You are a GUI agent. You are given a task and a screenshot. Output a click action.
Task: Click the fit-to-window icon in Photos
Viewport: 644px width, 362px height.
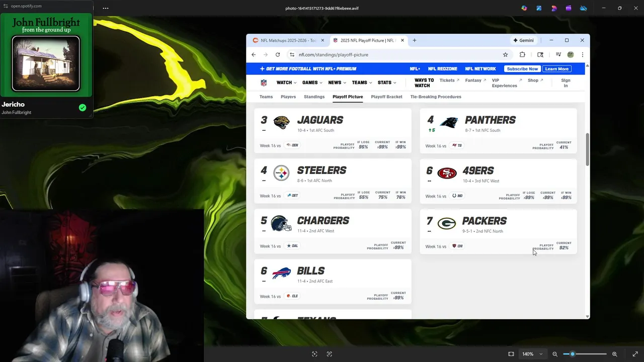511,354
